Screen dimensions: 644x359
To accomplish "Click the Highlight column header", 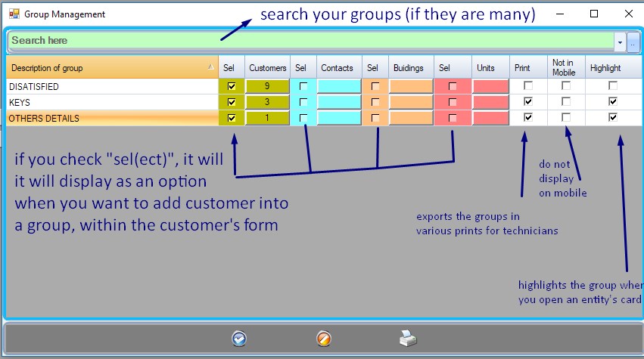I will (x=605, y=68).
